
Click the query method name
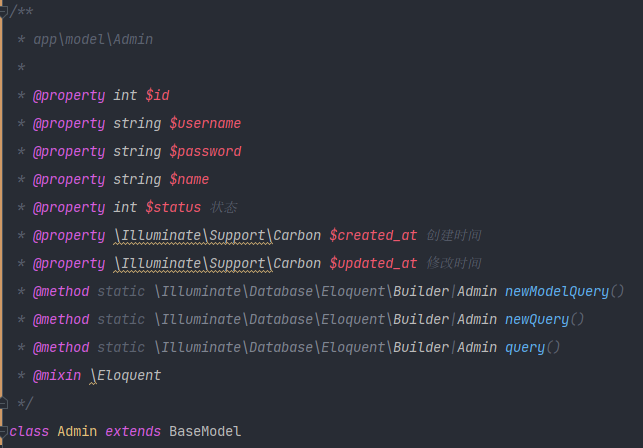point(525,347)
